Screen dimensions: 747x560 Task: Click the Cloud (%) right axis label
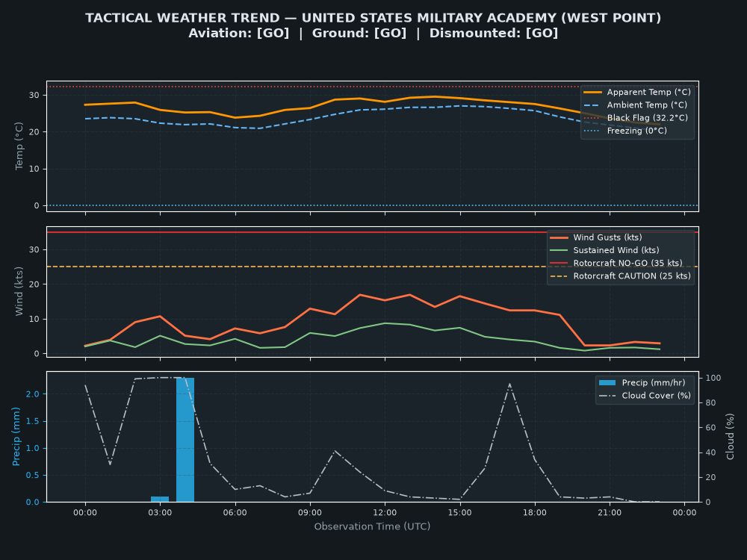tap(730, 437)
